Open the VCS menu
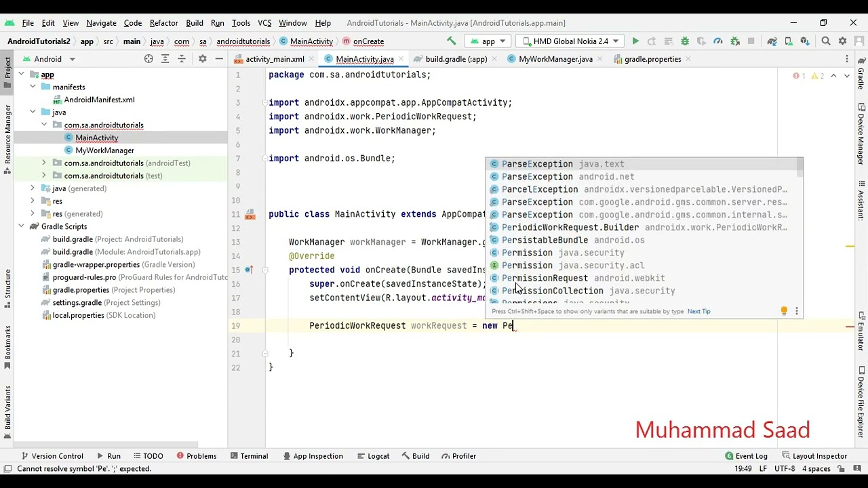The width and height of the screenshot is (868, 488). [264, 23]
